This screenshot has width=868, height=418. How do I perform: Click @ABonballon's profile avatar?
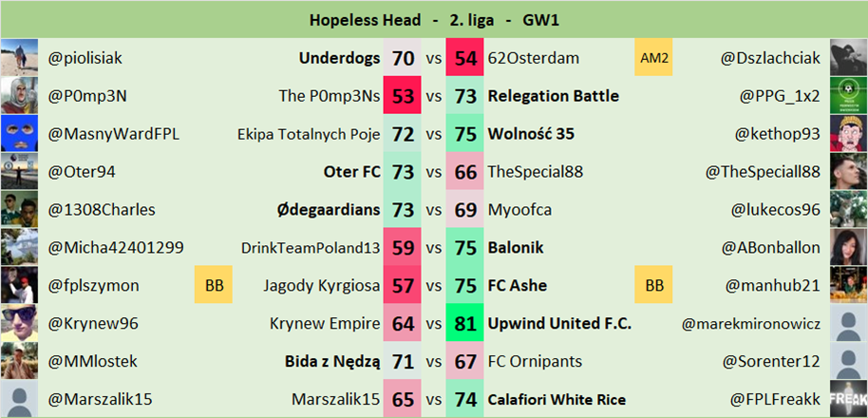pyautogui.click(x=848, y=248)
